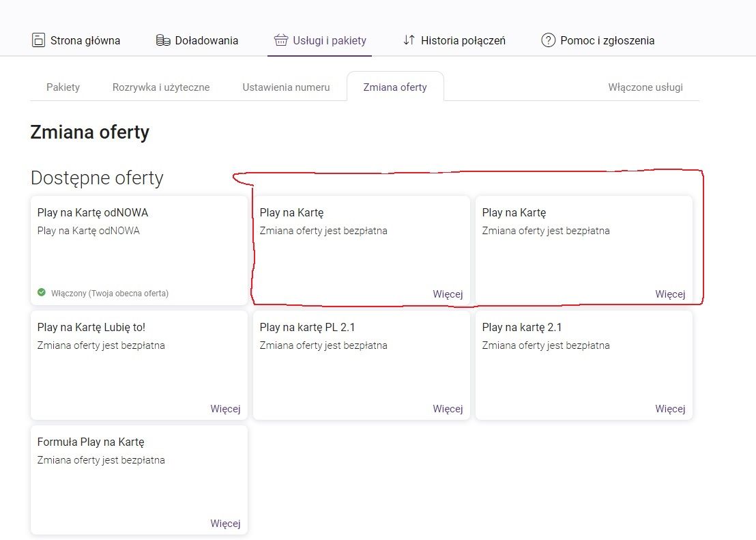Select the Play na Kartę odNOWA card title

(93, 213)
